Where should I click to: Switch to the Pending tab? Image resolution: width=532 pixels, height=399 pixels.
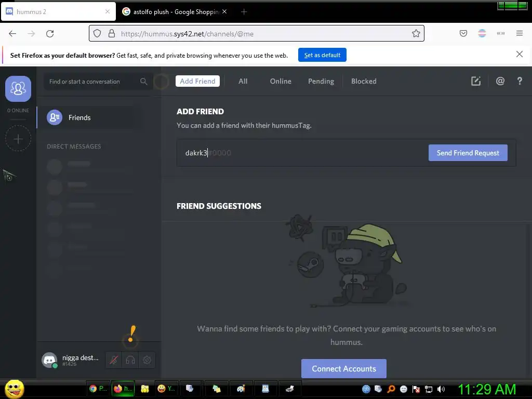[321, 81]
